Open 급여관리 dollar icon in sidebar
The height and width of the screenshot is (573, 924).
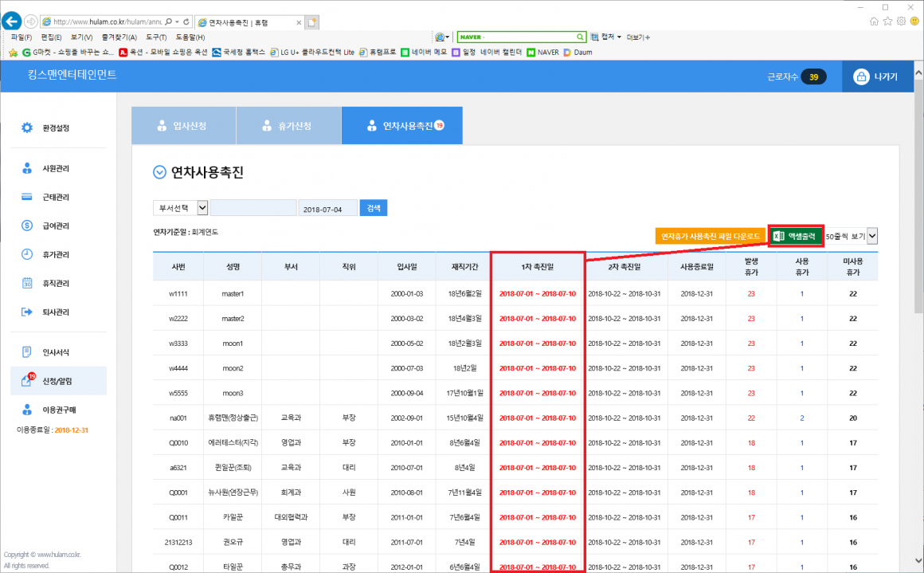pyautogui.click(x=27, y=226)
